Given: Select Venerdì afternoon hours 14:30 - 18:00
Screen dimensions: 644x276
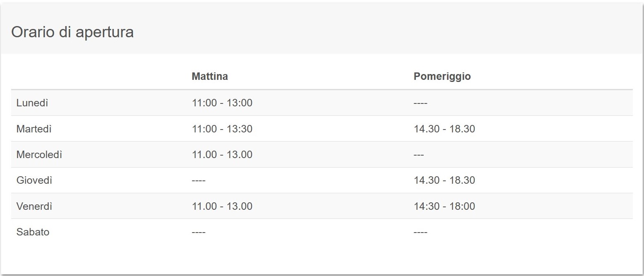Looking at the screenshot, I should point(444,206).
